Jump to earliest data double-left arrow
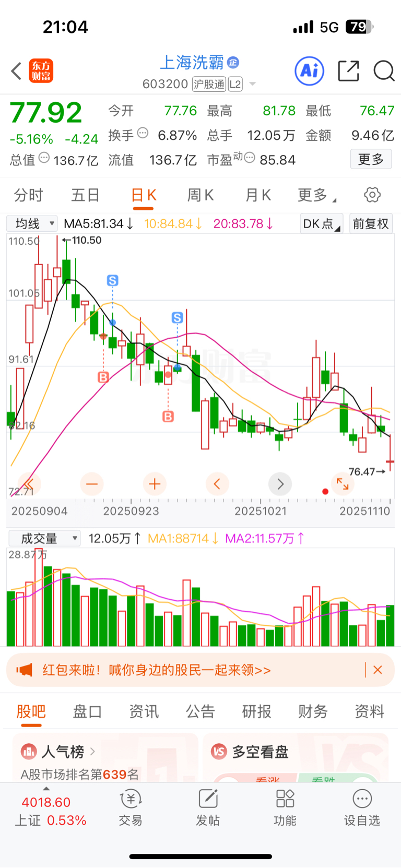 [29, 484]
